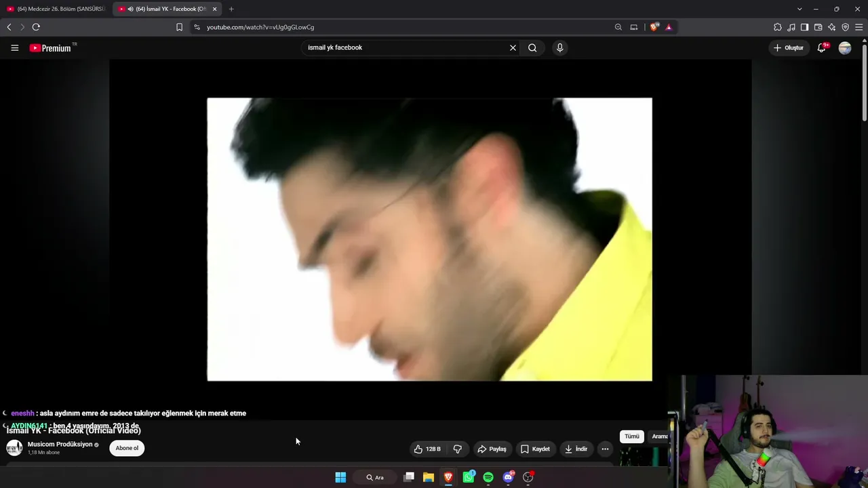Select the Tümü filter chip
868x488 pixels.
632,436
